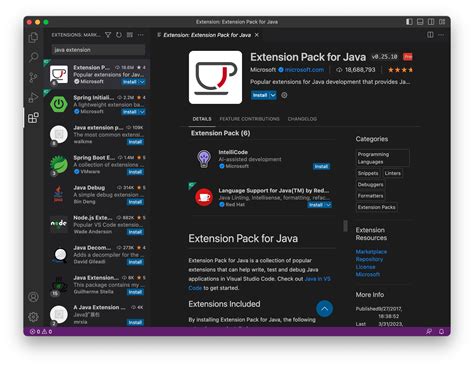Image resolution: width=474 pixels, height=367 pixels.
Task: Install the Java Decompiler extension
Action: point(135,262)
